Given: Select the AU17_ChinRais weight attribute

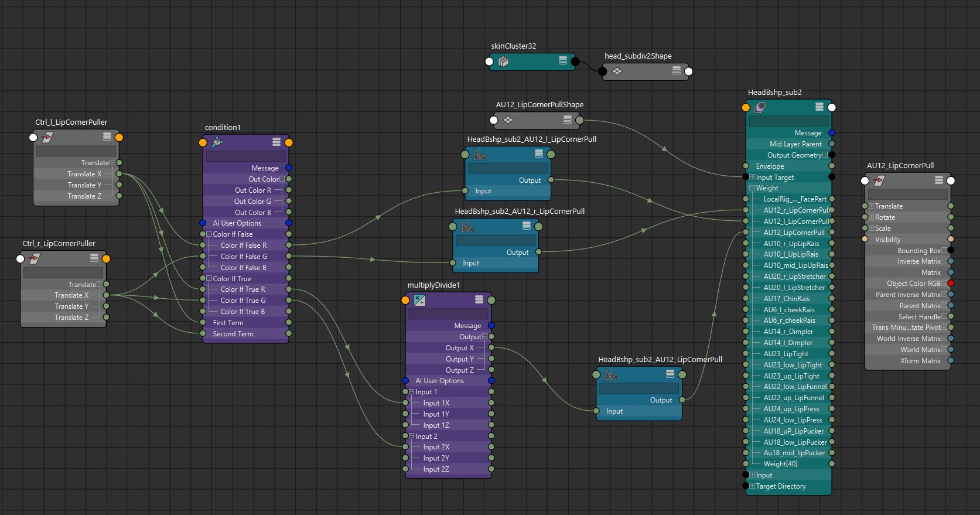Looking at the screenshot, I should click(x=786, y=299).
